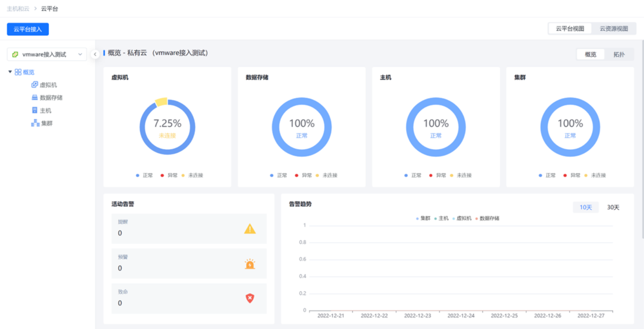
Task: Click 主机和云 breadcrumb link
Action: point(18,8)
